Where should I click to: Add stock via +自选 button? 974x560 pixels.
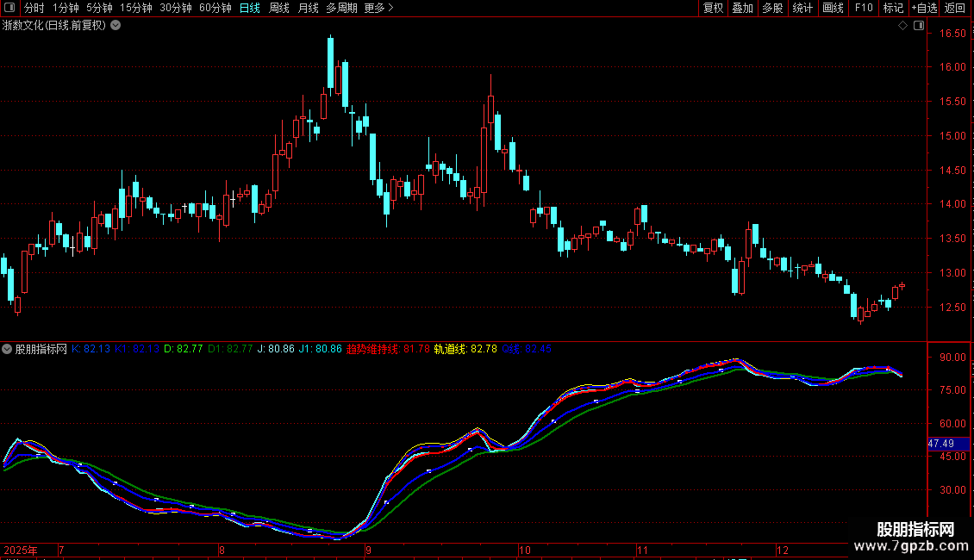click(924, 8)
